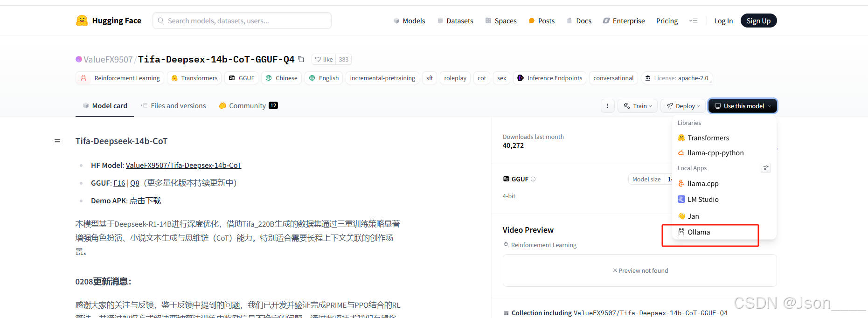Click the 4-bit quantization label
This screenshot has width=868, height=318.
[509, 196]
